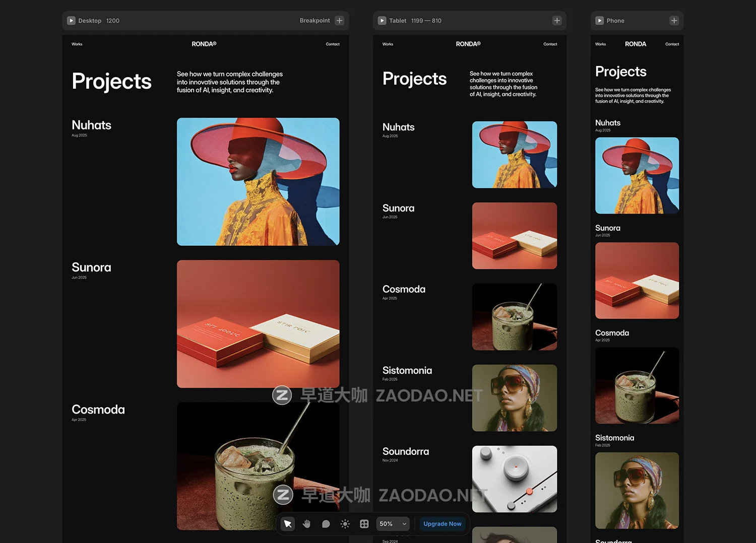
Task: Select red hat image in Tablet frame
Action: [515, 155]
